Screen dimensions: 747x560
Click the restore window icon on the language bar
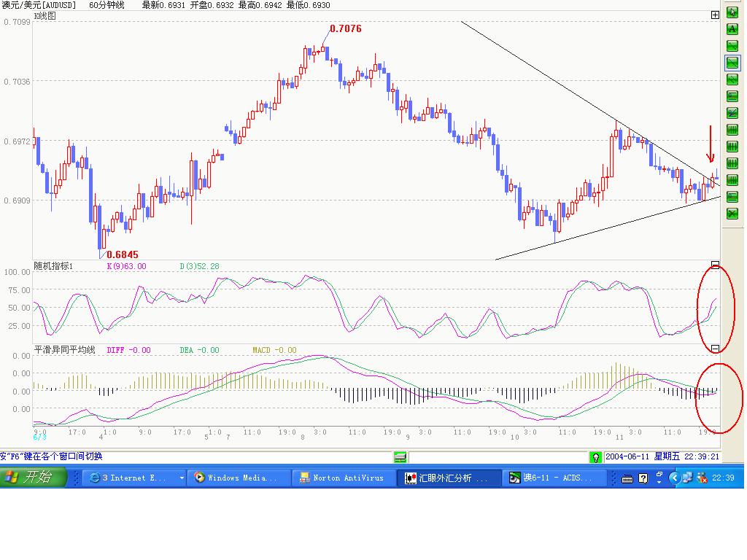pyautogui.click(x=659, y=474)
